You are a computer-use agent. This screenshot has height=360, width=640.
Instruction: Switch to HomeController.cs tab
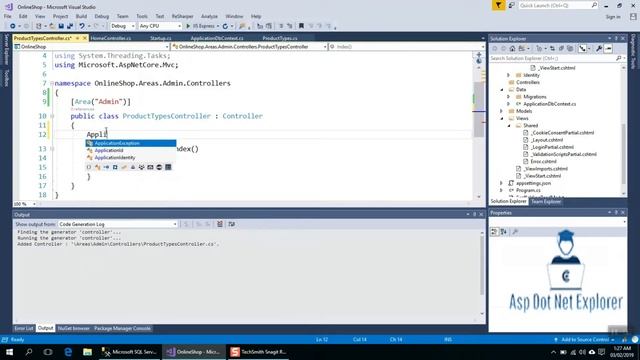click(111, 38)
